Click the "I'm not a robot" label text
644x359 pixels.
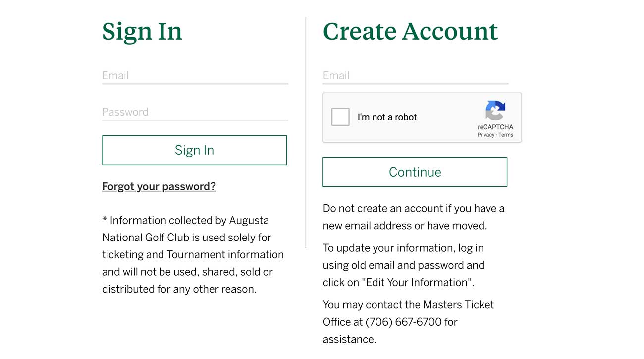(x=387, y=117)
